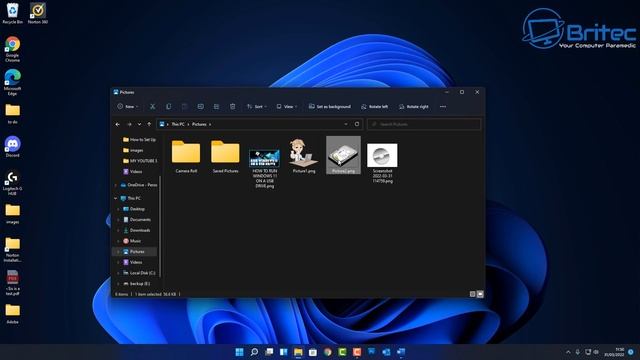Open Microsoft Edge desktop shortcut
The image size is (640, 360).
click(13, 82)
